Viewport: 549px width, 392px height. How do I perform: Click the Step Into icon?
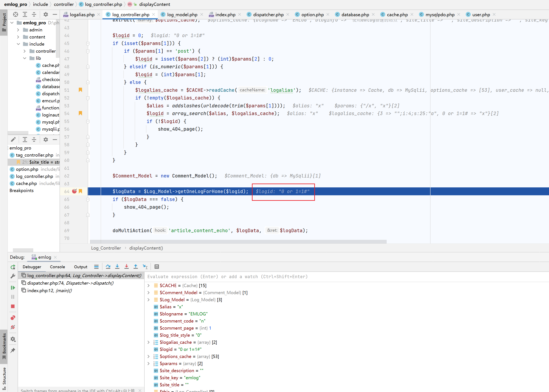click(117, 266)
